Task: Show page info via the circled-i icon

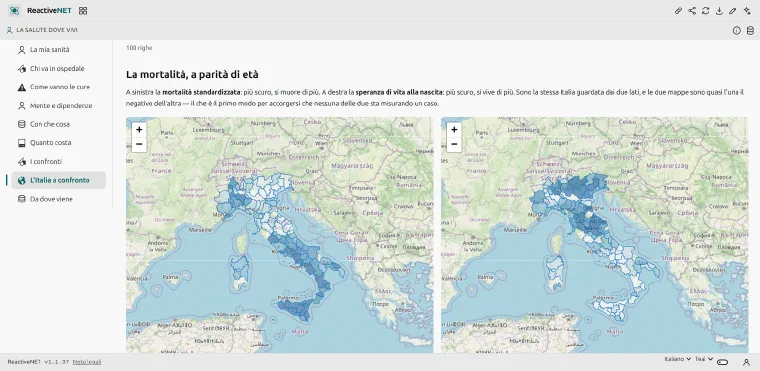Action: 737,31
